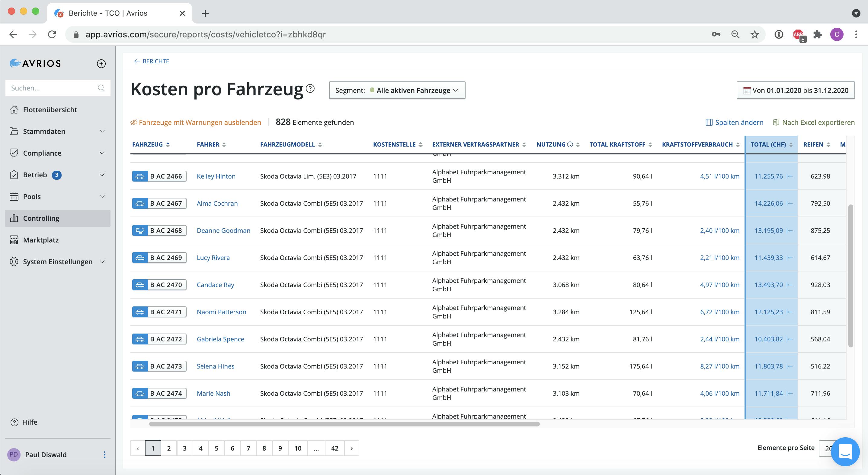Open the Marktplatz icon in the sidebar

pos(14,240)
